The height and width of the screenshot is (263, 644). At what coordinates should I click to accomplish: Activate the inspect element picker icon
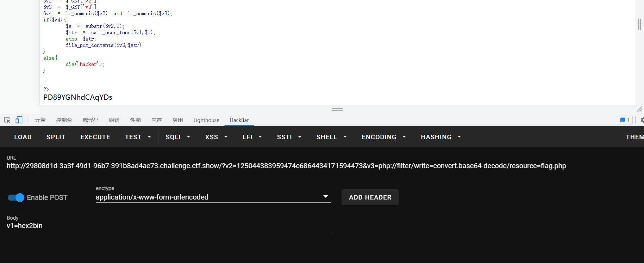pos(7,120)
